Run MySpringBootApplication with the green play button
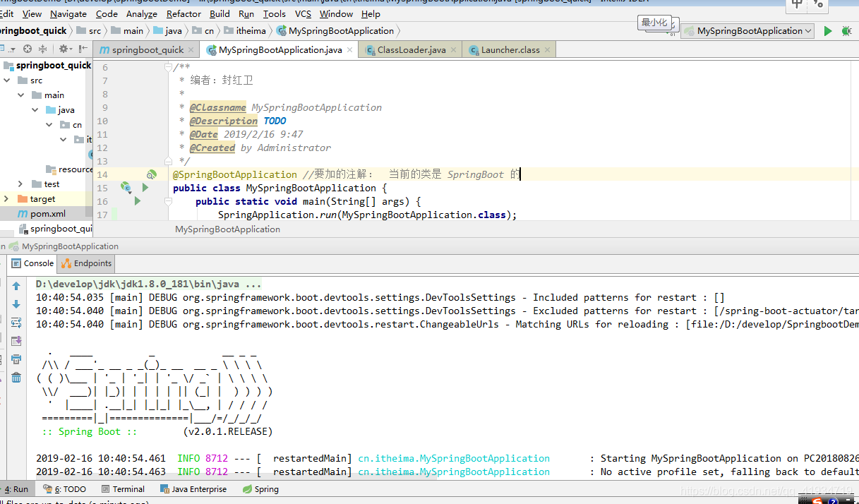 pyautogui.click(x=828, y=31)
